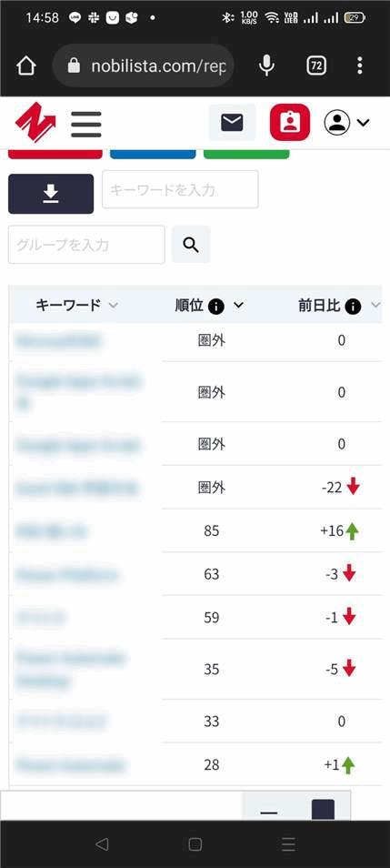Viewport: 390px width, 868px height.
Task: Open the mail envelope icon
Action: (x=233, y=122)
